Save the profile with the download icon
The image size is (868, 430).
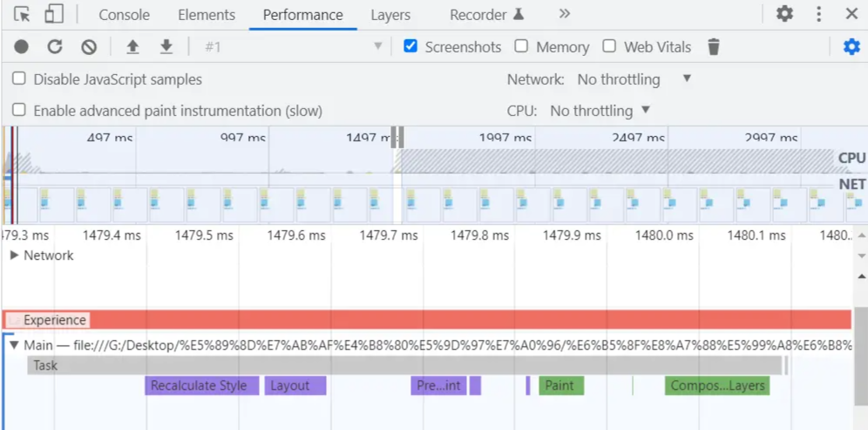coord(166,47)
